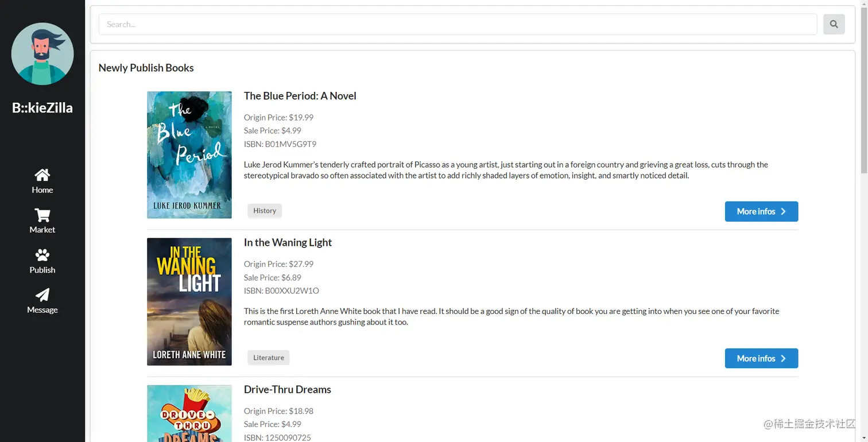Click Origin Price: $27.99 text

click(278, 264)
